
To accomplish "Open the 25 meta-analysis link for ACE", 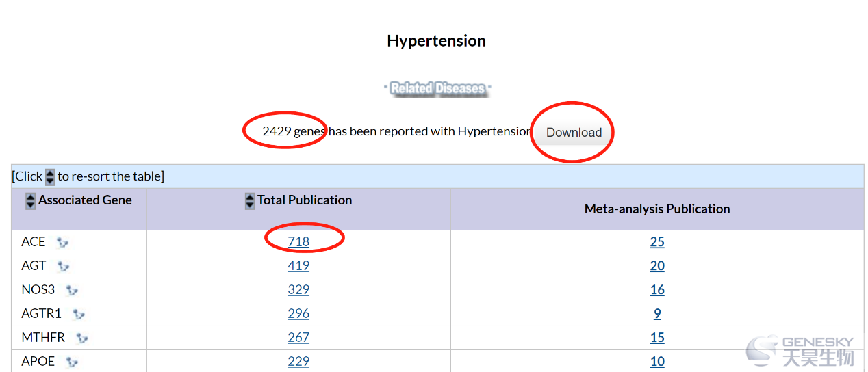I will pyautogui.click(x=657, y=241).
